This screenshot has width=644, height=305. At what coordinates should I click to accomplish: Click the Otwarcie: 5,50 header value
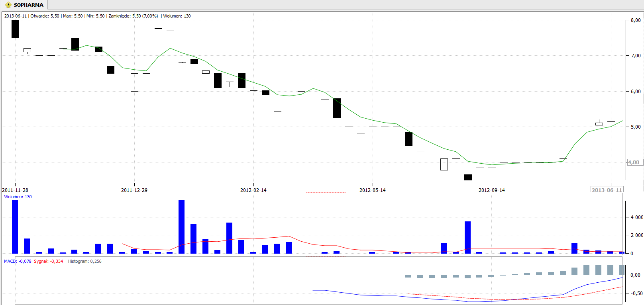tap(45, 16)
